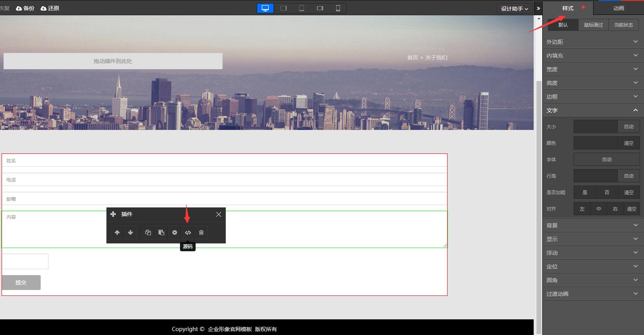Open the 设计助手 dropdown

tap(514, 9)
